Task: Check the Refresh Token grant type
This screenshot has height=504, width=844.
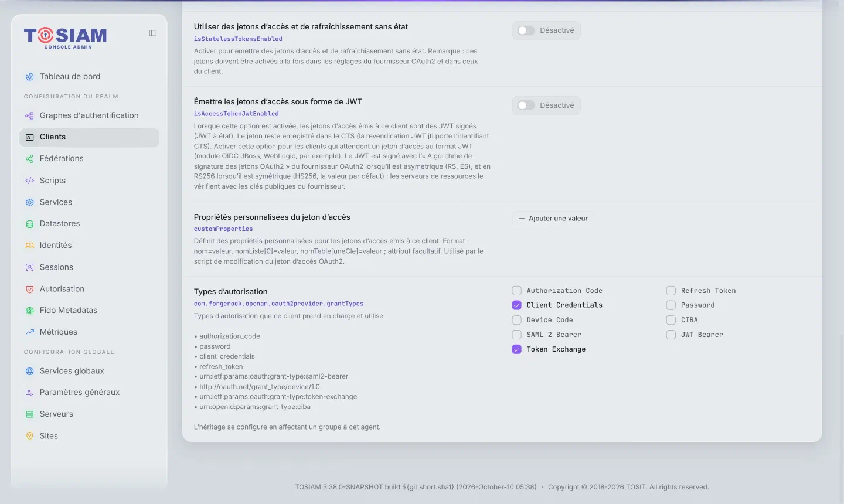Action: (x=671, y=291)
